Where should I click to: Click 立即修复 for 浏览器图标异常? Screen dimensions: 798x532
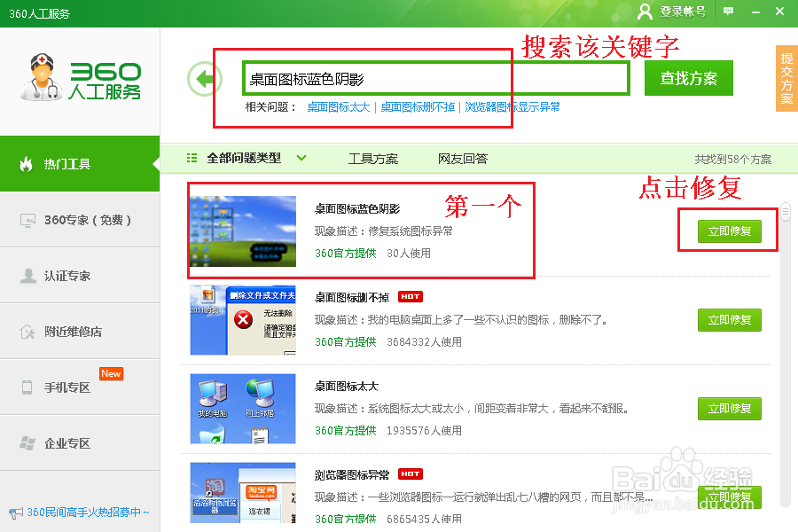(730, 497)
